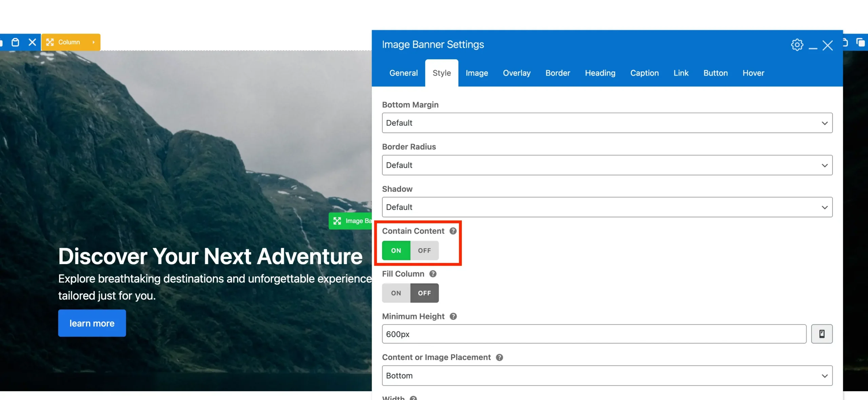Open the settings gear in Image Banner Settings
Screen dimensions: 868x400
[797, 44]
